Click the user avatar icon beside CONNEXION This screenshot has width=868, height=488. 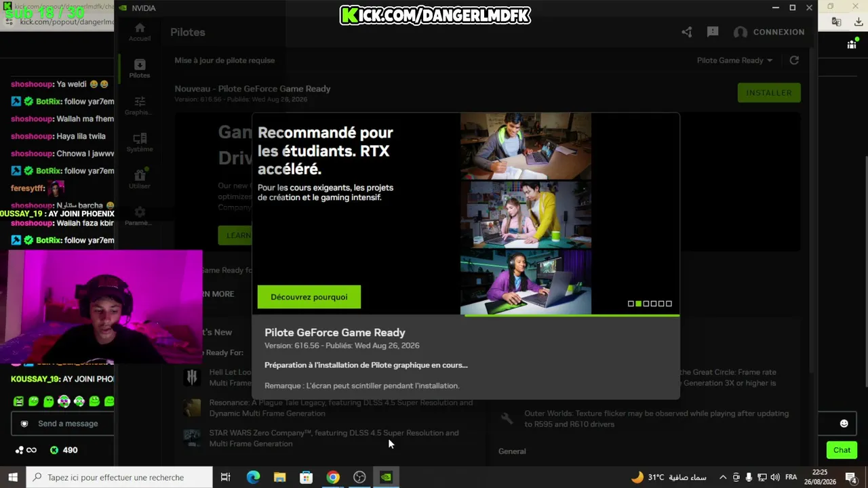741,32
